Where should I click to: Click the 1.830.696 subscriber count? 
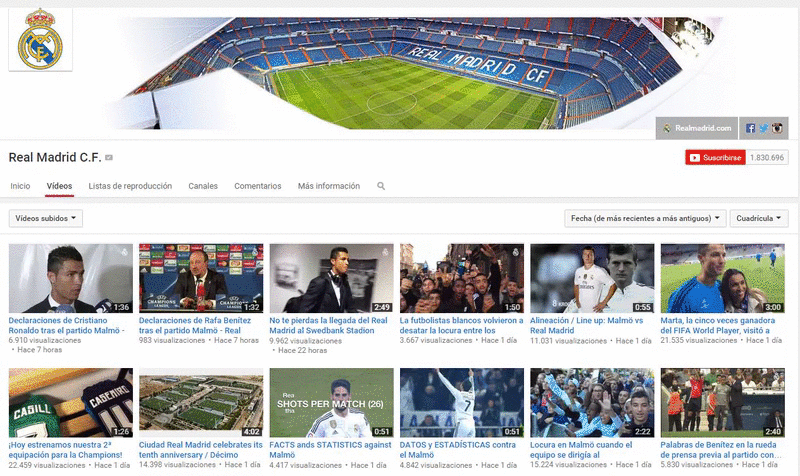[767, 158]
